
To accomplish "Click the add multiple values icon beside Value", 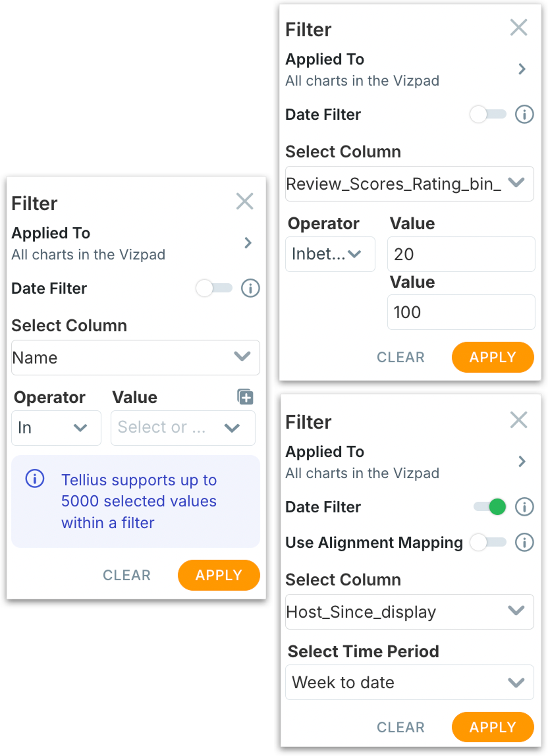I will coord(245,397).
